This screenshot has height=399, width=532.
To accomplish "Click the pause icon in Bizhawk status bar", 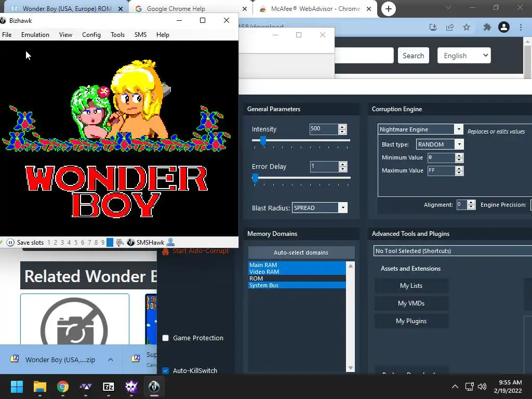I will click(10, 242).
